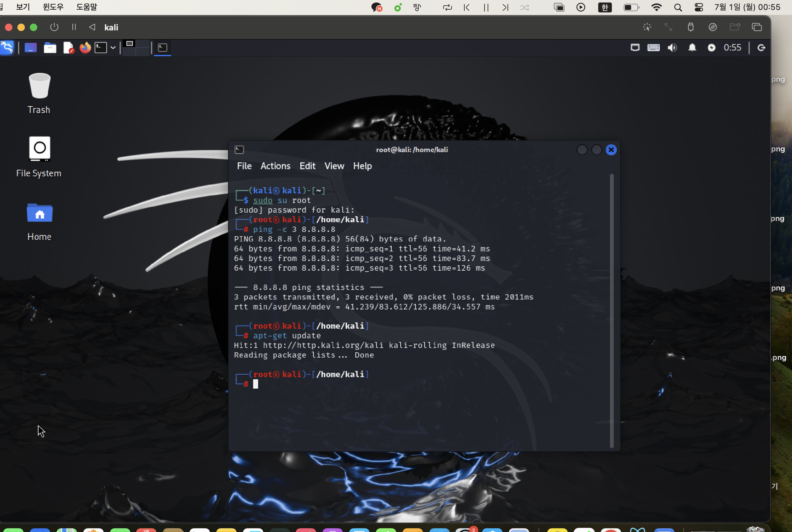Click the notification bell icon
Image resolution: width=792 pixels, height=532 pixels.
point(692,47)
